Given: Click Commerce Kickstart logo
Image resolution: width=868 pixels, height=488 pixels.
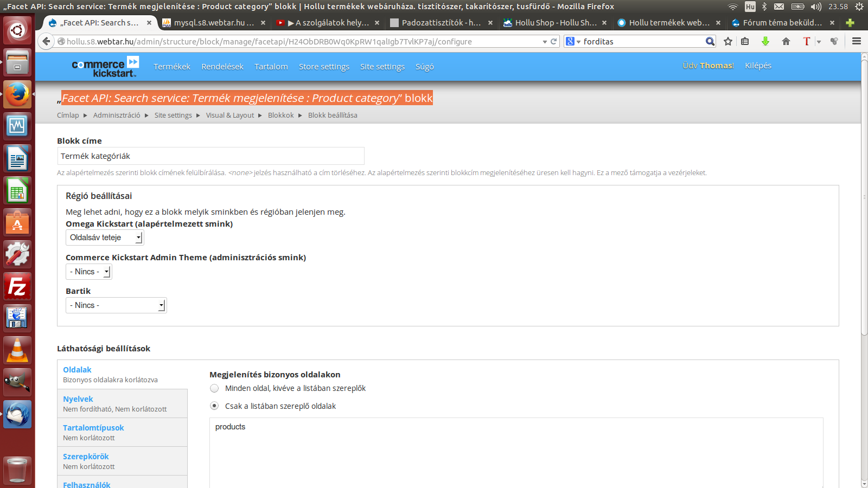Looking at the screenshot, I should tap(105, 67).
